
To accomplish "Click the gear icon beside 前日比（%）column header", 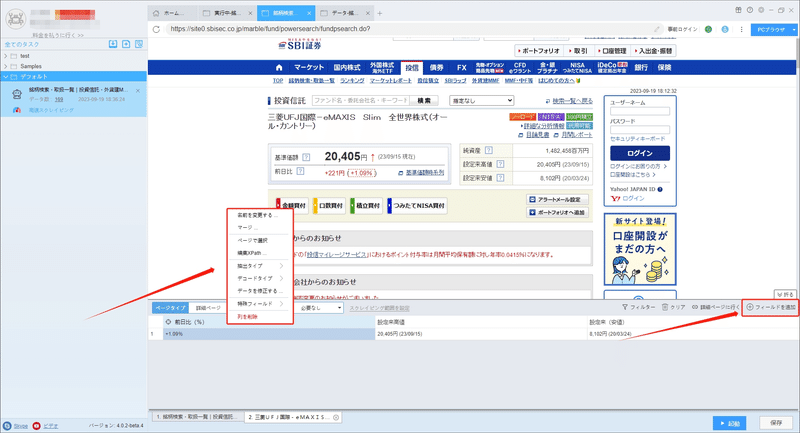I will click(168, 322).
